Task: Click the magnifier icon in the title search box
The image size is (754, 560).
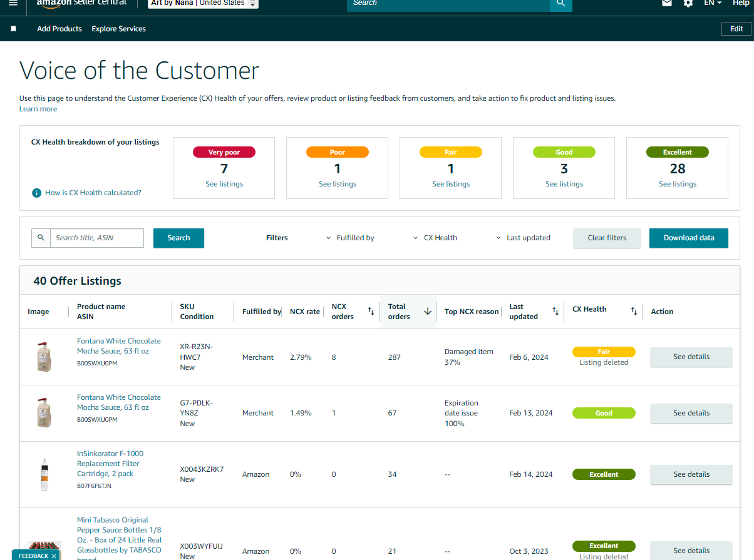Action: click(41, 238)
